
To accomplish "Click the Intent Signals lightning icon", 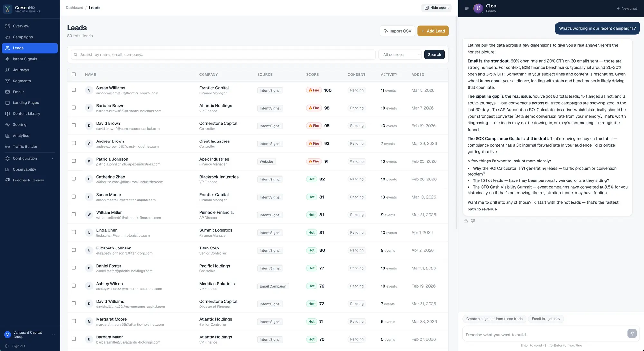I will [x=7, y=59].
